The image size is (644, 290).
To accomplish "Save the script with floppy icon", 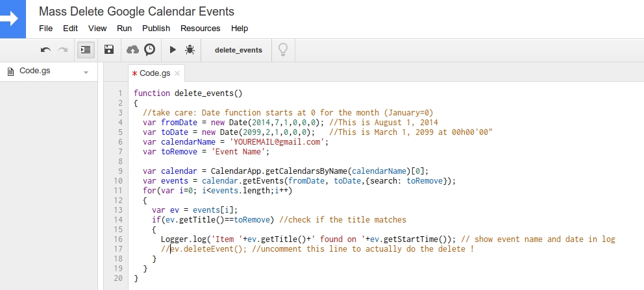I will click(x=109, y=50).
